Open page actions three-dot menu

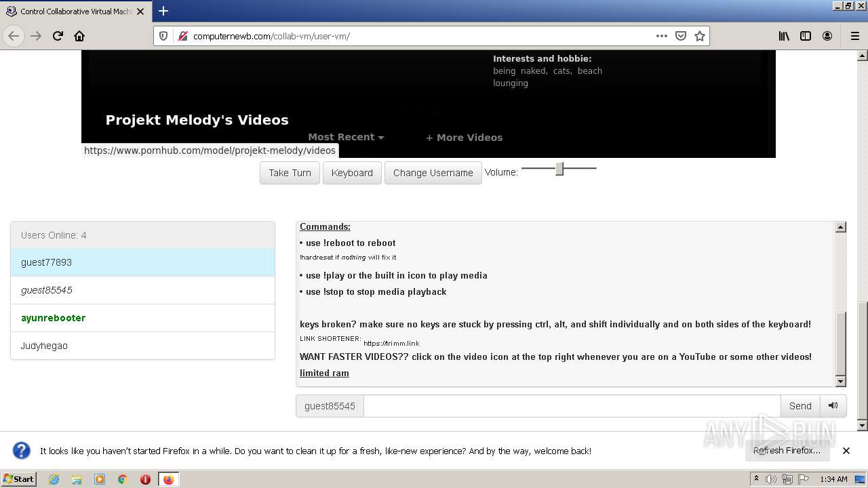(661, 36)
